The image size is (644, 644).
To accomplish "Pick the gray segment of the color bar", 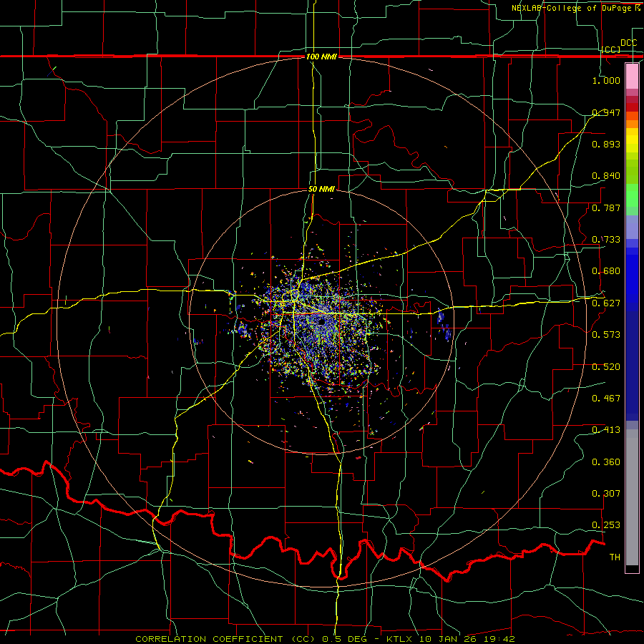I will (x=632, y=497).
